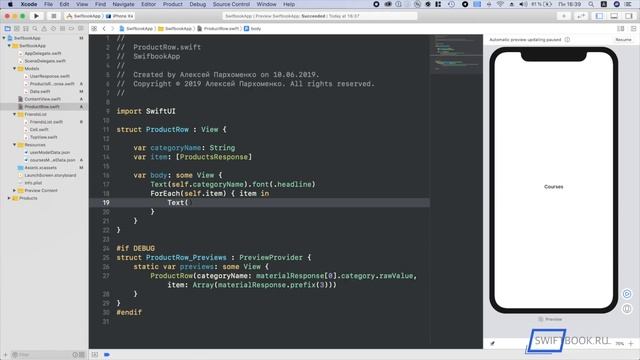
Task: Toggle recent files filter in navigator
Action: [75, 355]
